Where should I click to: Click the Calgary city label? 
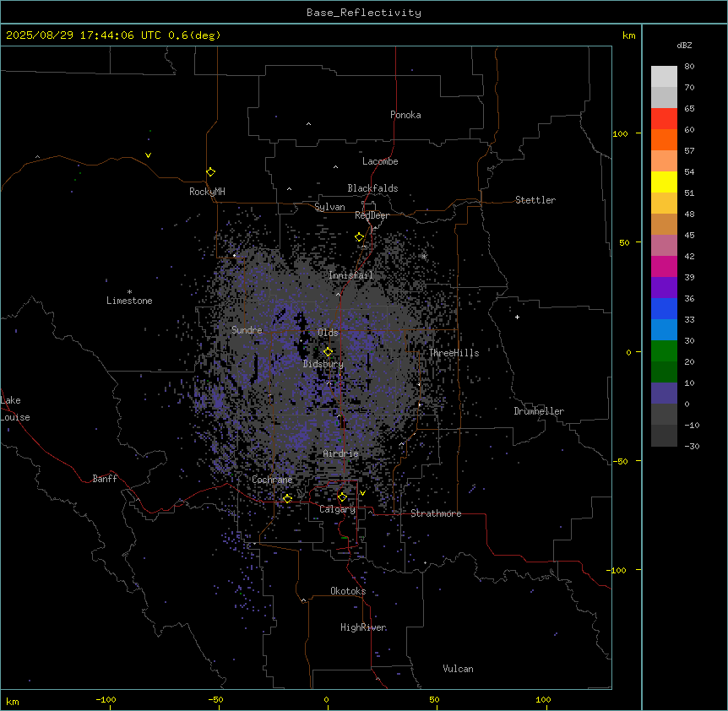point(338,509)
